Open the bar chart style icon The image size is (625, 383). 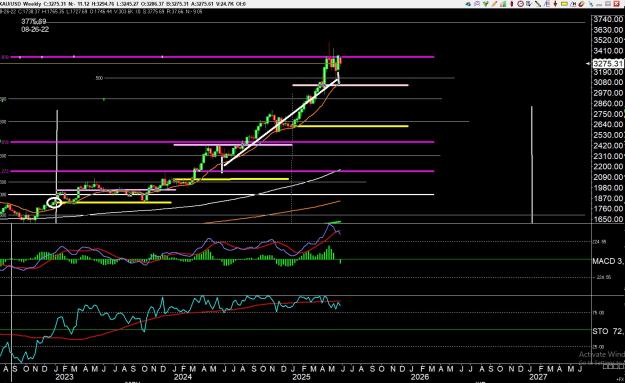pyautogui.click(x=503, y=4)
